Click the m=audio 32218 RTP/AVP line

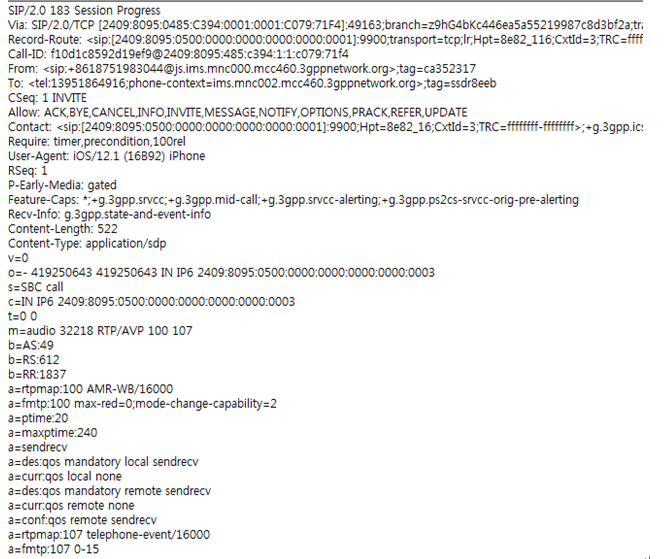[100, 331]
